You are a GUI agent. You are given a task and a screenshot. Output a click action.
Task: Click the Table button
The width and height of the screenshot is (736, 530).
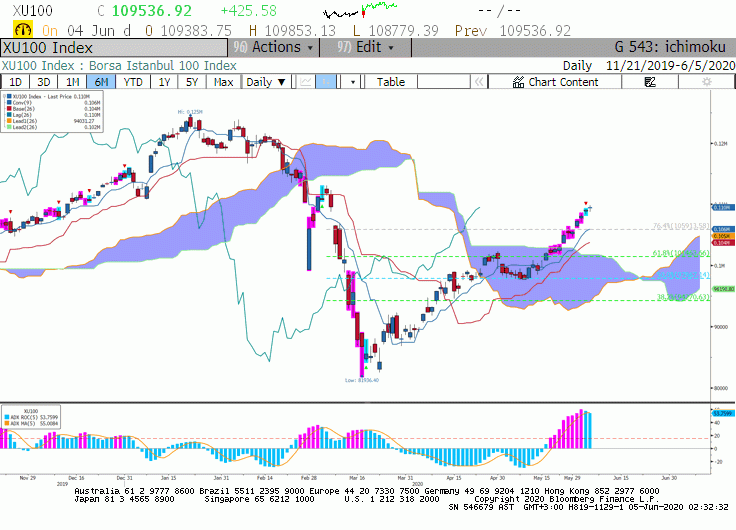pos(391,82)
